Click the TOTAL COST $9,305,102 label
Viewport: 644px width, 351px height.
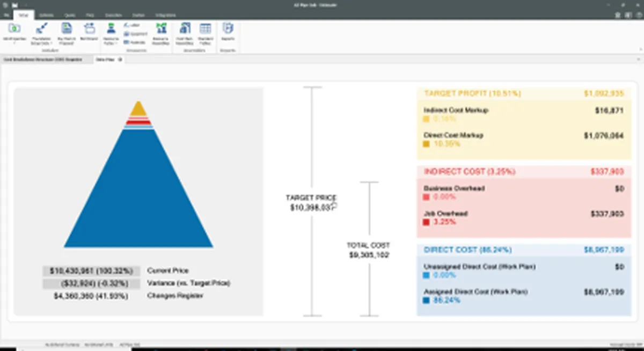click(x=369, y=250)
